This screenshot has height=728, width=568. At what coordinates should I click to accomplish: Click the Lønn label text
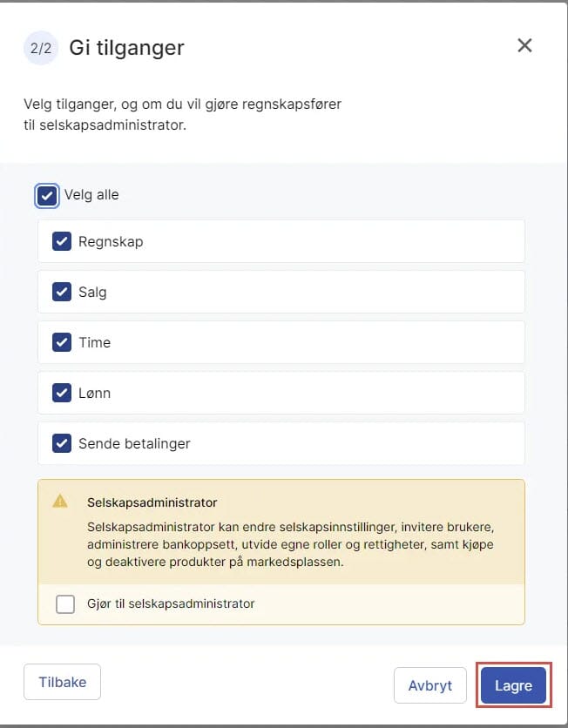pyautogui.click(x=97, y=393)
